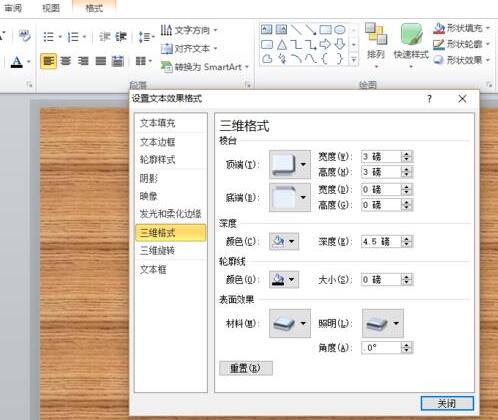Open Shape Outline options
The height and width of the screenshot is (420, 498).
461,44
